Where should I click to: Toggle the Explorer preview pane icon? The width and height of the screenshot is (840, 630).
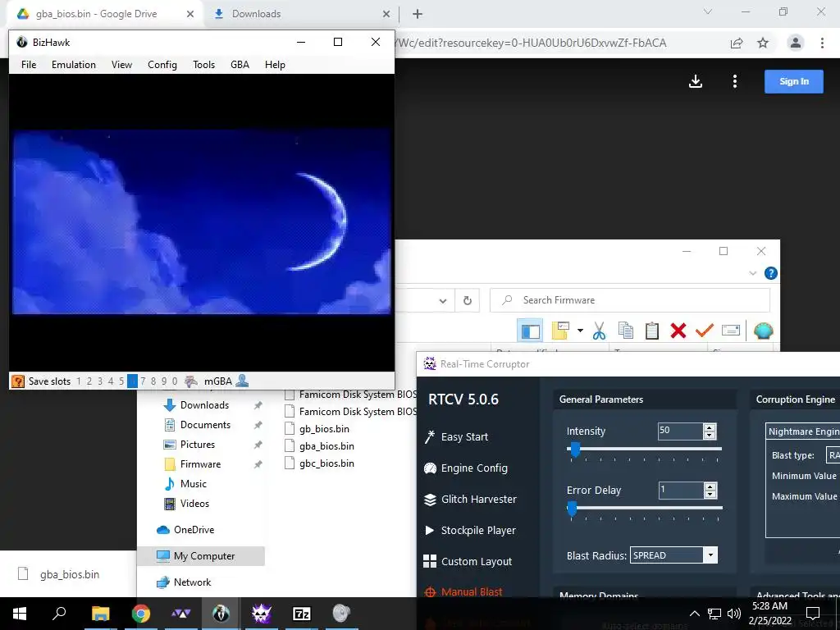click(x=531, y=331)
